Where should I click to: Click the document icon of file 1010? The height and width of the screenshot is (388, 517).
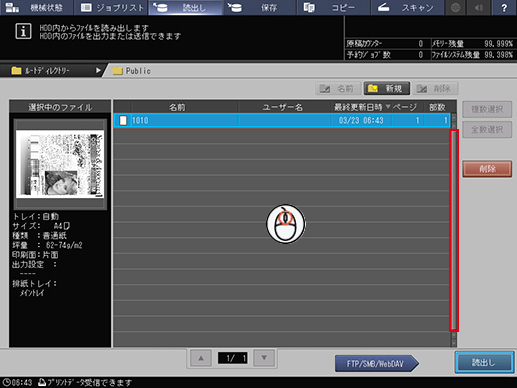[123, 120]
